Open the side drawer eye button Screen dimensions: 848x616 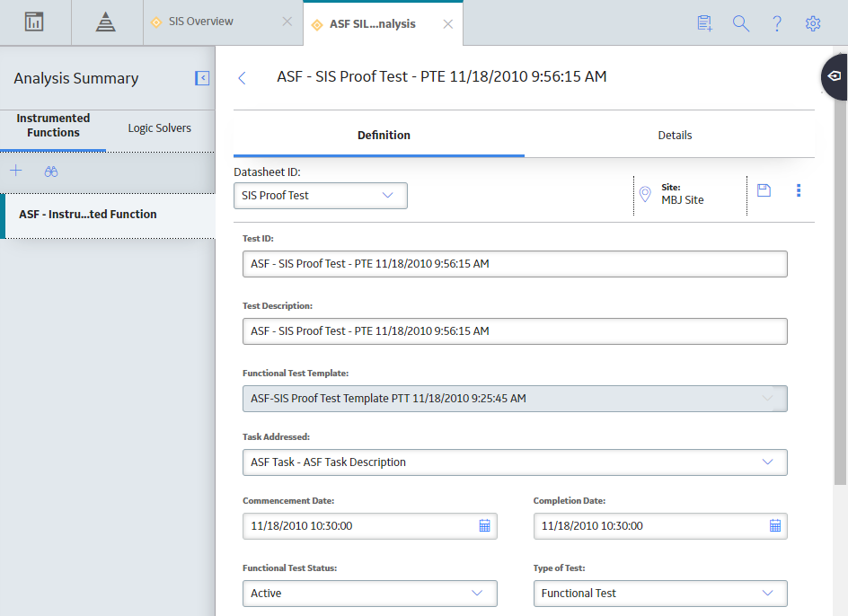pos(835,76)
